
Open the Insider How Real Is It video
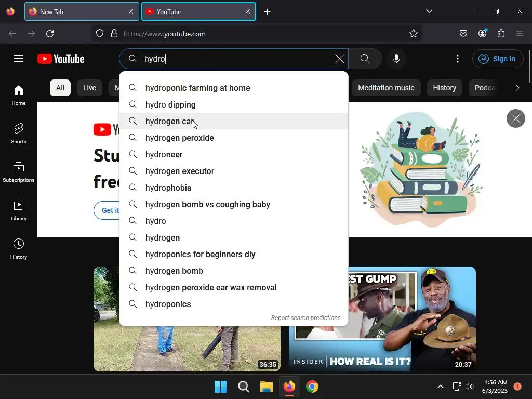tap(382, 319)
